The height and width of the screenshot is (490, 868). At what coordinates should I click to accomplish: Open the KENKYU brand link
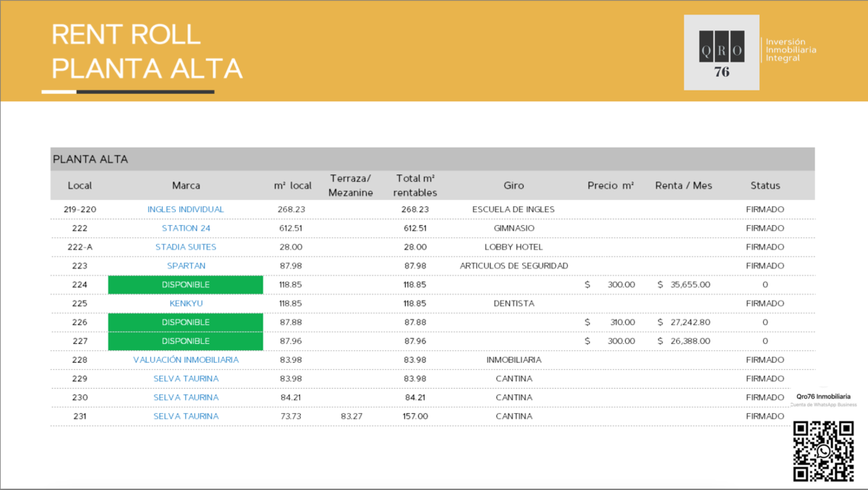pyautogui.click(x=186, y=303)
